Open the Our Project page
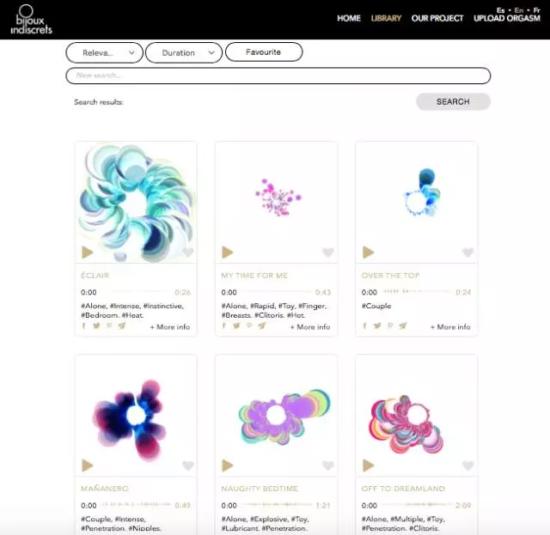Screen dimensions: 550x535 [437, 18]
